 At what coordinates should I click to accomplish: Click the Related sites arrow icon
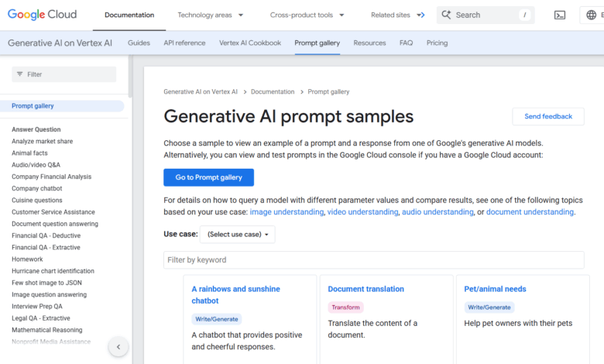pyautogui.click(x=420, y=15)
